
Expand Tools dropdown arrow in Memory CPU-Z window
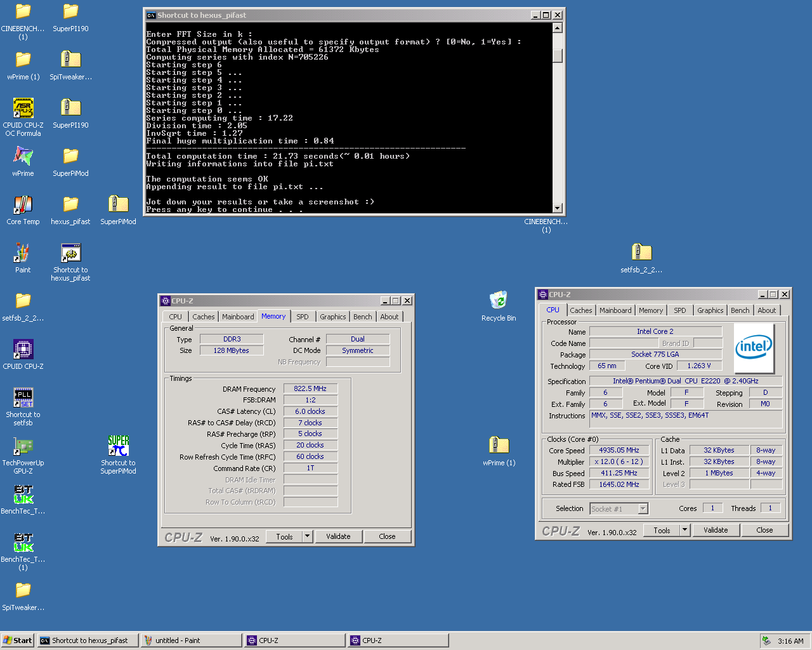(307, 537)
